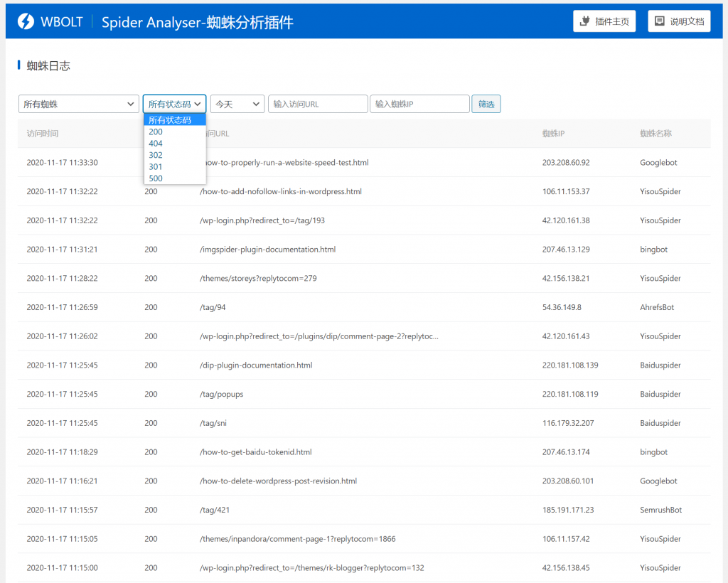The width and height of the screenshot is (728, 583).
Task: Choose 301 from the status code options
Action: [x=156, y=166]
